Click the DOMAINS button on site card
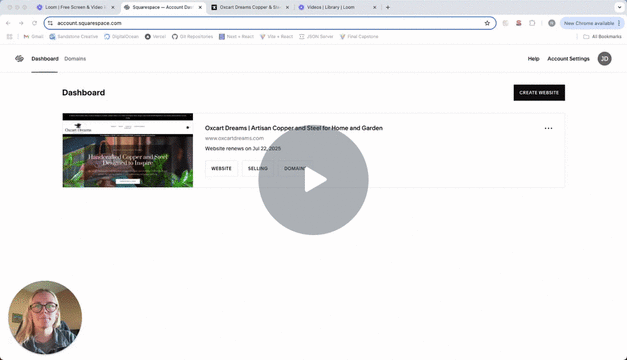 [x=295, y=168]
